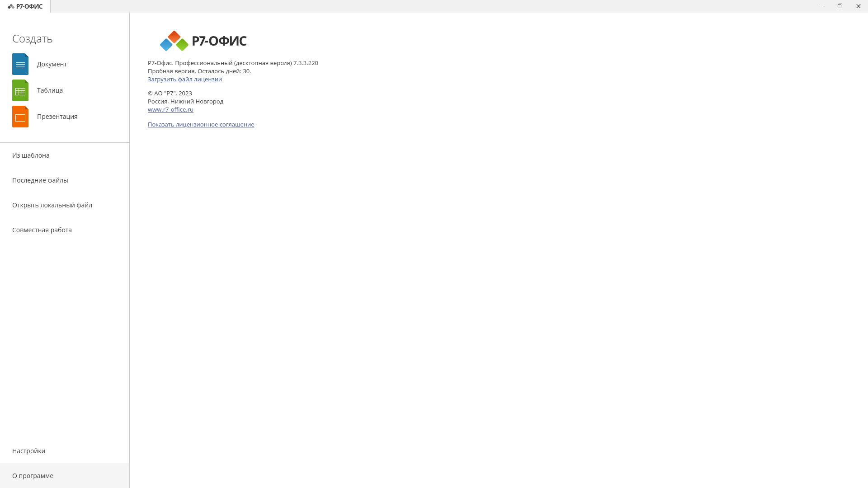Click the version text 7.3.3.220 line
This screenshot has height=488, width=868.
[x=233, y=63]
